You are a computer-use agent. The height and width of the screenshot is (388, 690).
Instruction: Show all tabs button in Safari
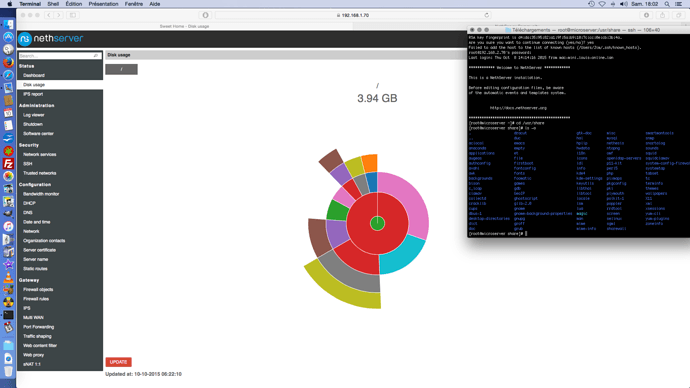point(679,15)
